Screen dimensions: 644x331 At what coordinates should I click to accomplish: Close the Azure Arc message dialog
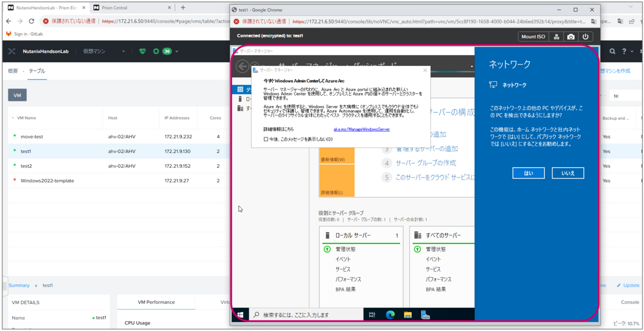coord(425,70)
